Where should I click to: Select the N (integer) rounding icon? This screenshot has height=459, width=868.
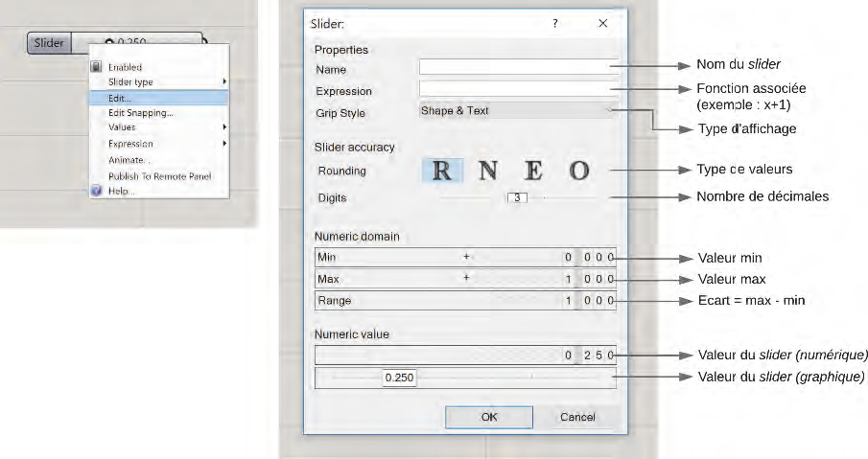(488, 171)
